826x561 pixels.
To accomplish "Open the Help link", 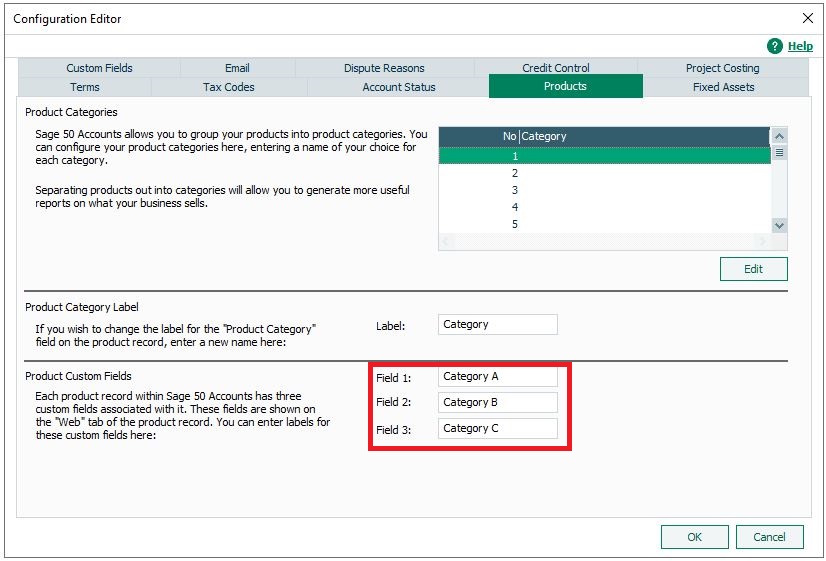I will click(x=800, y=46).
